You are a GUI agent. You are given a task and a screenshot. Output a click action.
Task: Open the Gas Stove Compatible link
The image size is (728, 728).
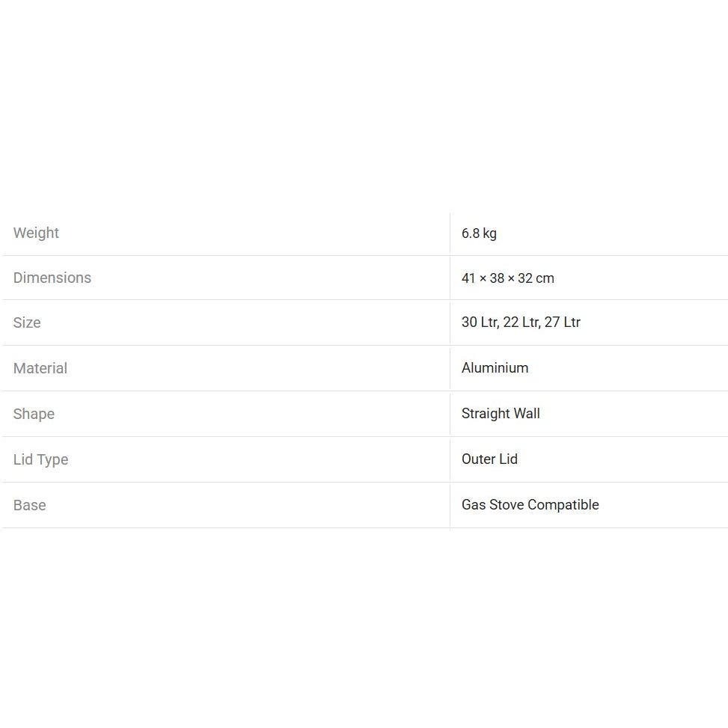(530, 505)
